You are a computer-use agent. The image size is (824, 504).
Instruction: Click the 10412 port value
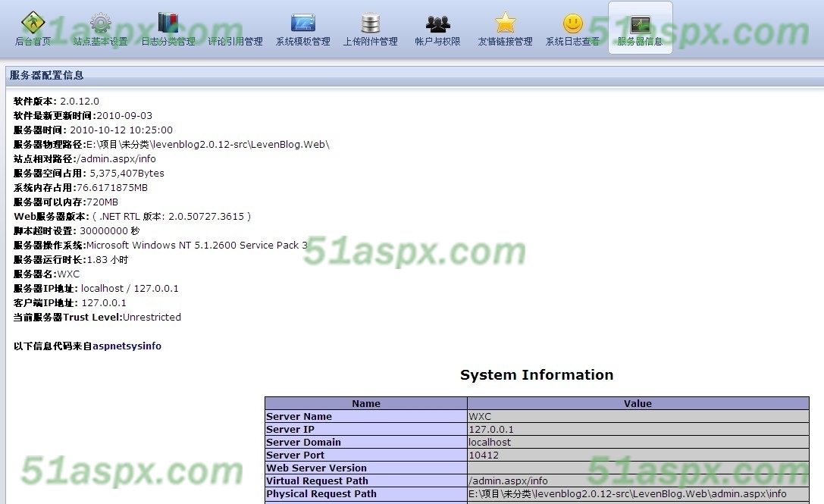[638, 455]
